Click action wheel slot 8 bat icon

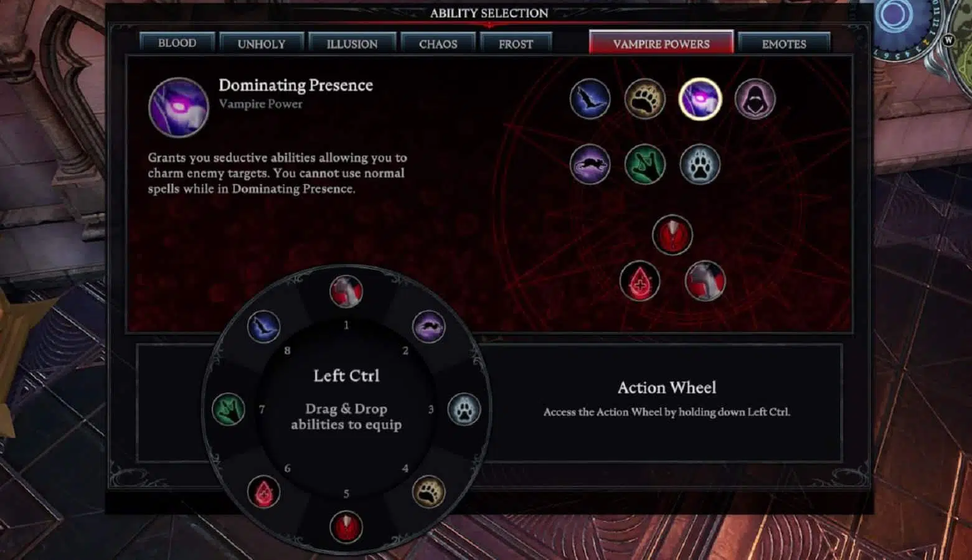pyautogui.click(x=263, y=326)
